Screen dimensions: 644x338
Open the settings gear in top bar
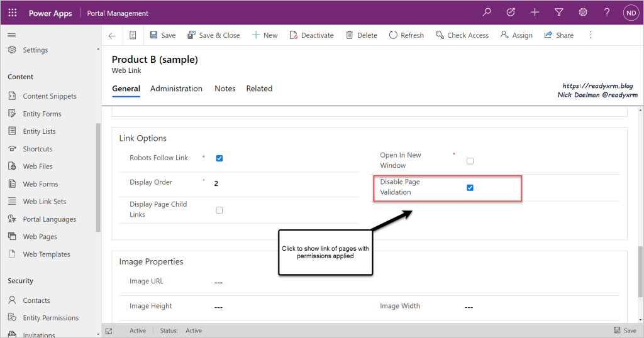tap(583, 13)
